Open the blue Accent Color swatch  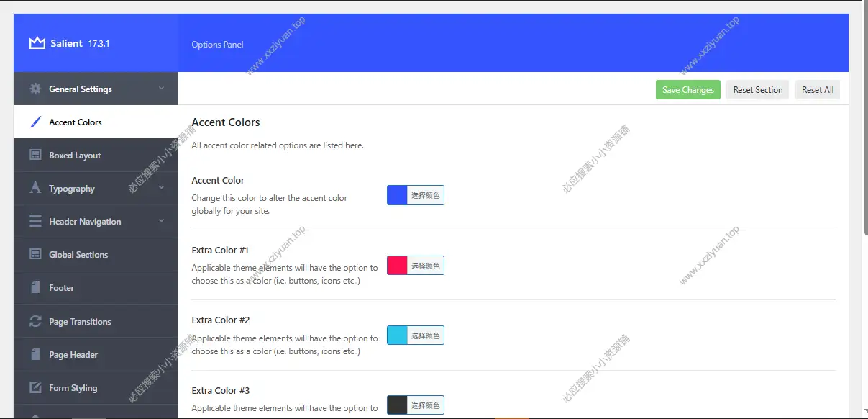[x=397, y=195]
